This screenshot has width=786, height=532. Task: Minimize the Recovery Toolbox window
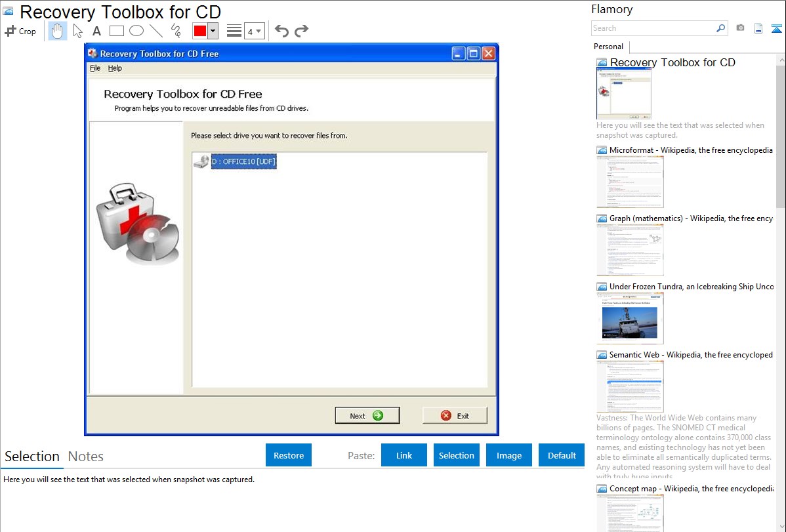(x=458, y=53)
